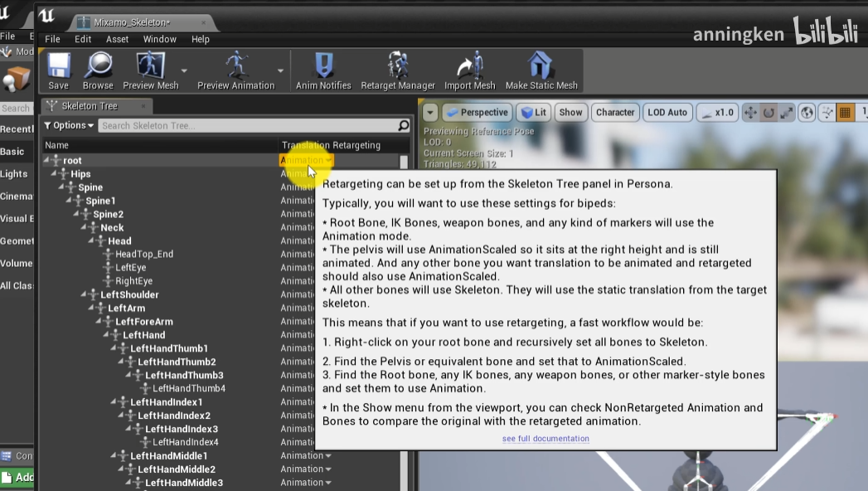Collapse the LeftHandThumb1 bone expander
The height and width of the screenshot is (491, 868).
click(114, 348)
